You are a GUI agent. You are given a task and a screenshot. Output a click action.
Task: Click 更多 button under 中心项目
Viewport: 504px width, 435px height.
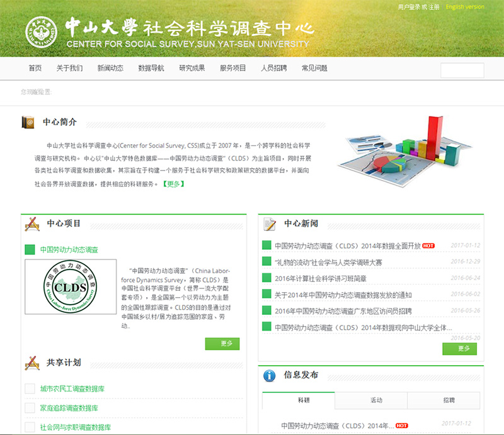click(x=222, y=344)
